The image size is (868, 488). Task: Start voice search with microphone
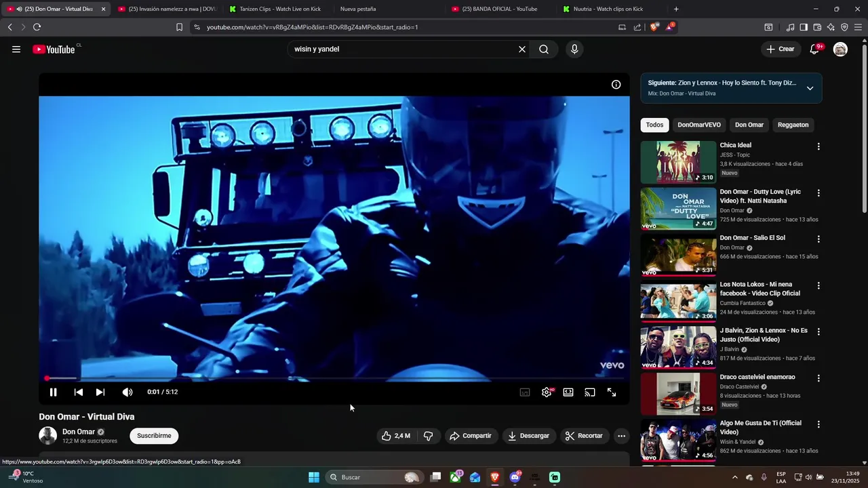pyautogui.click(x=574, y=49)
